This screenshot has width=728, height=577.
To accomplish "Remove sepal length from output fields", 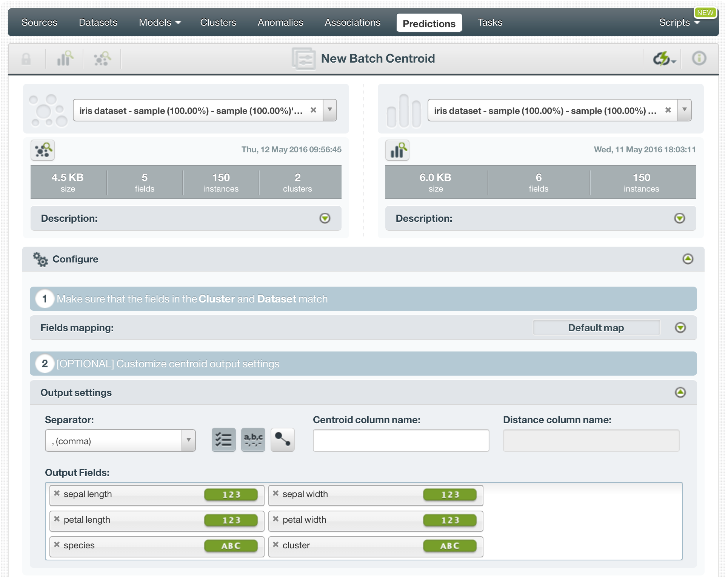I will 57,493.
